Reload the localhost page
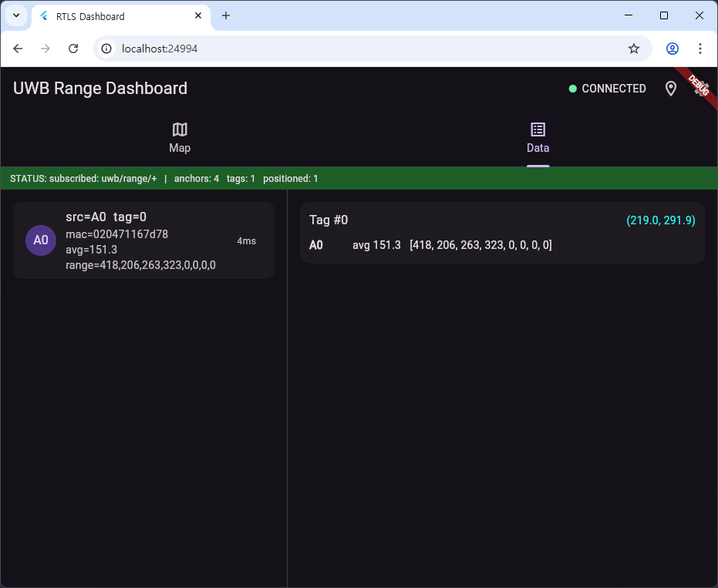 (73, 49)
